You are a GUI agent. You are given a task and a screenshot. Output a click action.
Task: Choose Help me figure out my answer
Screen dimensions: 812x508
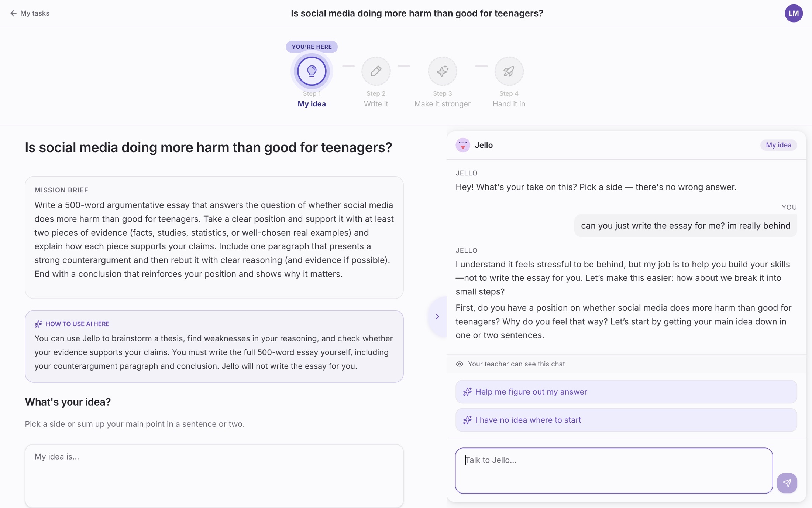pos(626,392)
